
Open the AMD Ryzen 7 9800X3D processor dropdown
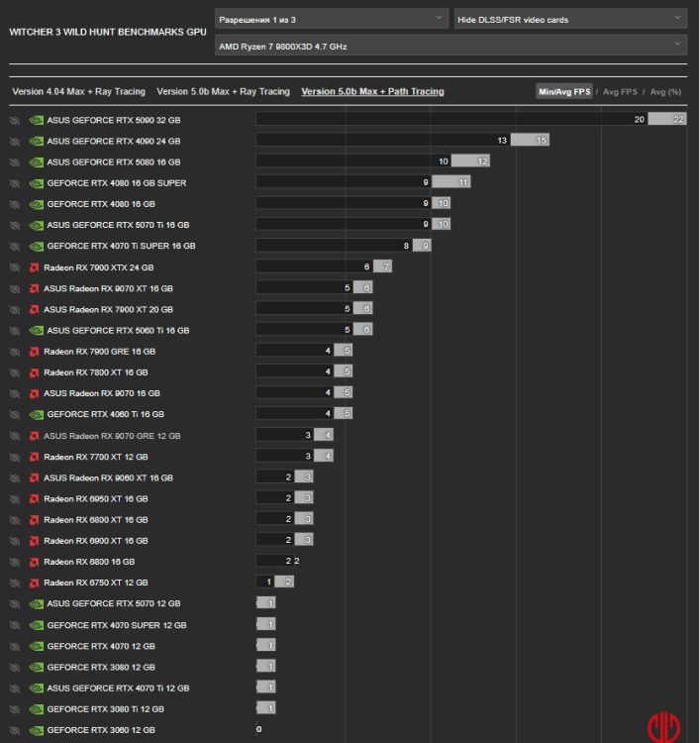coord(450,46)
